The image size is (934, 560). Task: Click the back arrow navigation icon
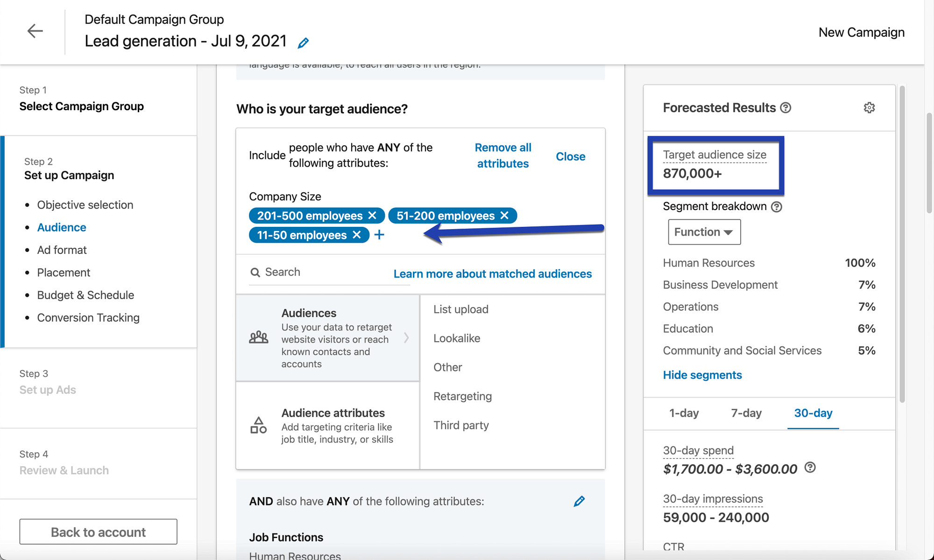click(x=35, y=31)
